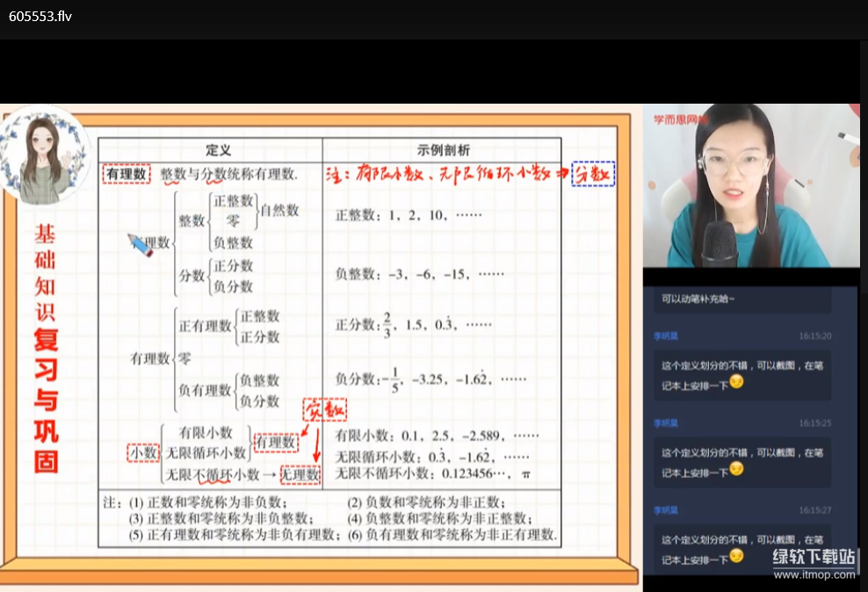Click the '定义' column header
The image size is (868, 592).
tap(218, 150)
